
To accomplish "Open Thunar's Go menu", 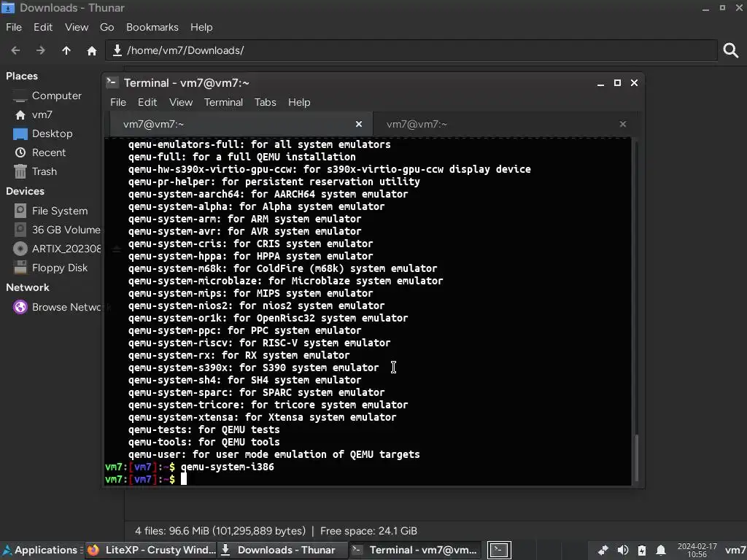I will [x=107, y=27].
